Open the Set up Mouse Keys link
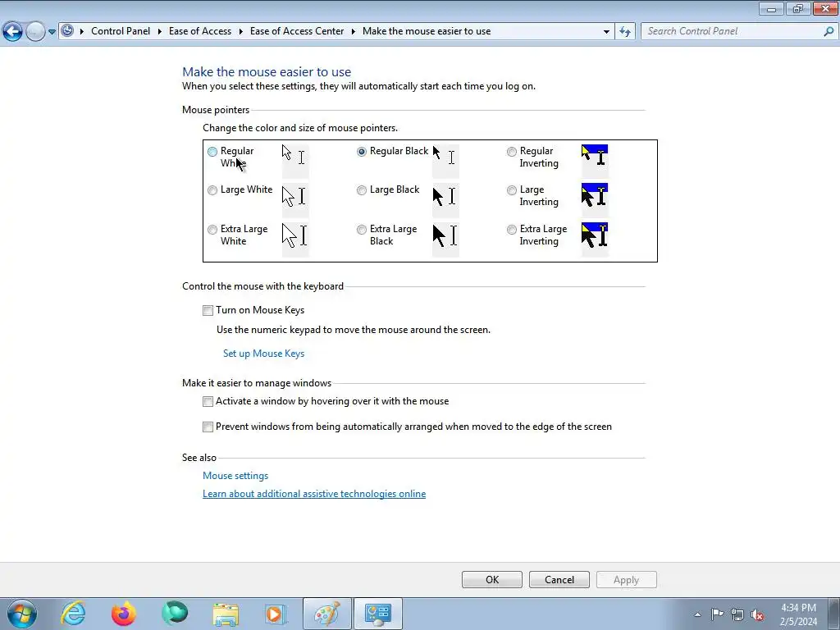 click(263, 354)
